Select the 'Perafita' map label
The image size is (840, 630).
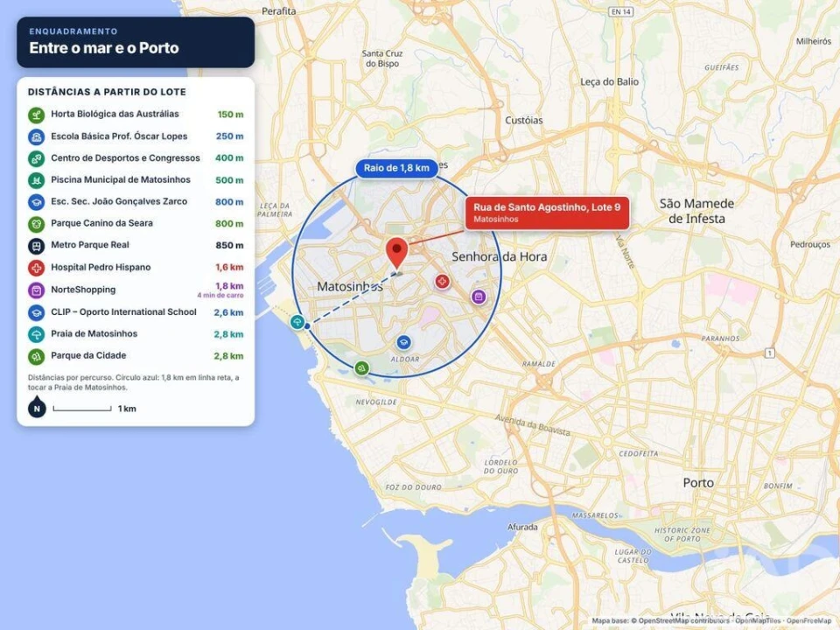click(x=278, y=11)
